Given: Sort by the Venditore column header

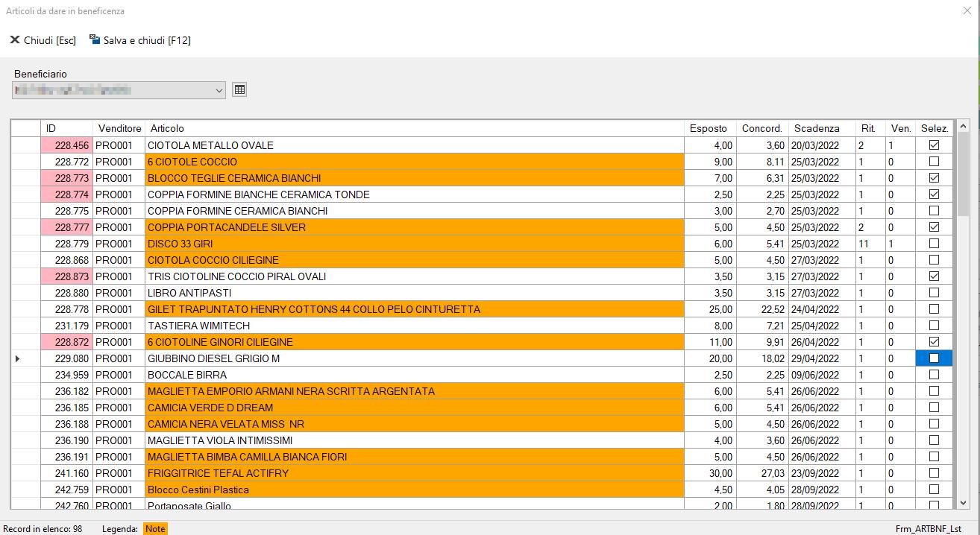Looking at the screenshot, I should pyautogui.click(x=119, y=128).
